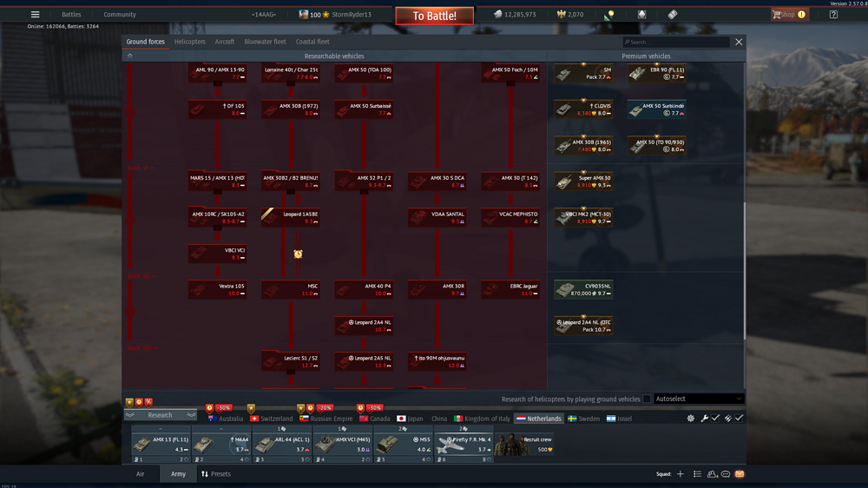The width and height of the screenshot is (868, 488).
Task: Select the Leopard 1A5BE vehicle
Action: point(291,217)
